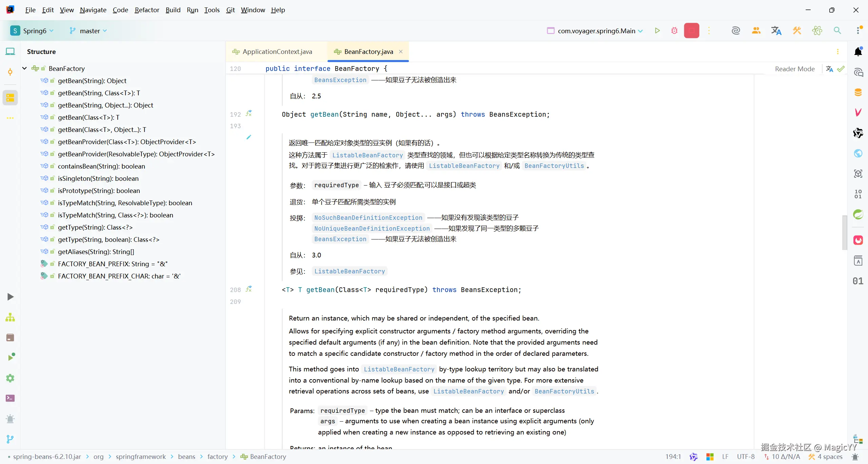Open the Refactor menu
868x464 pixels.
[x=146, y=10]
